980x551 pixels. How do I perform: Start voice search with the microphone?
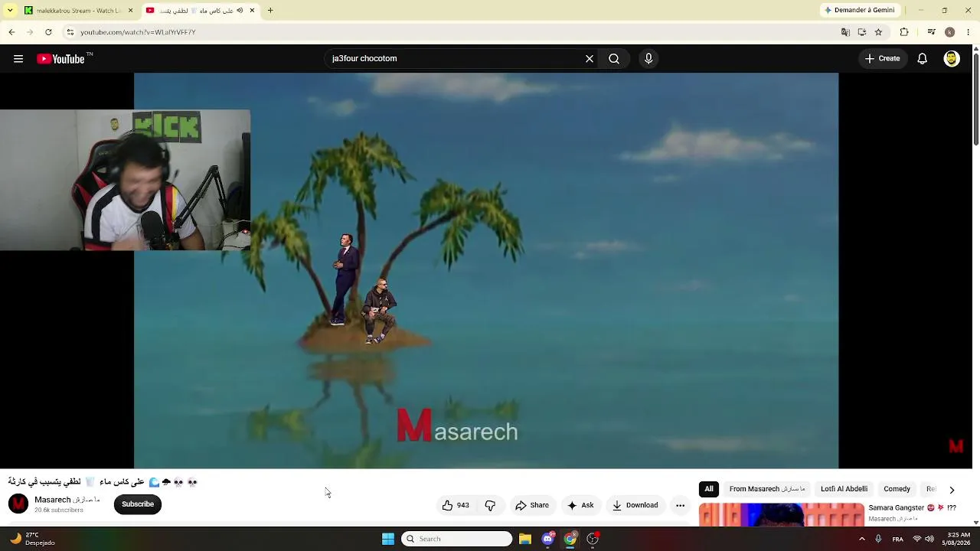point(648,59)
